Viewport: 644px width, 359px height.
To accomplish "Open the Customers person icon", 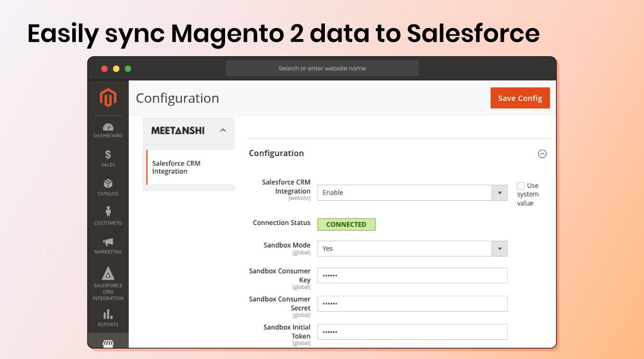I will tap(108, 212).
